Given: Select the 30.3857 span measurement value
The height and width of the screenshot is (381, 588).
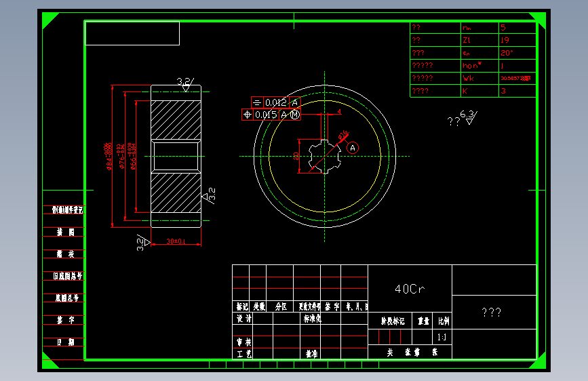Looking at the screenshot, I should tap(515, 79).
